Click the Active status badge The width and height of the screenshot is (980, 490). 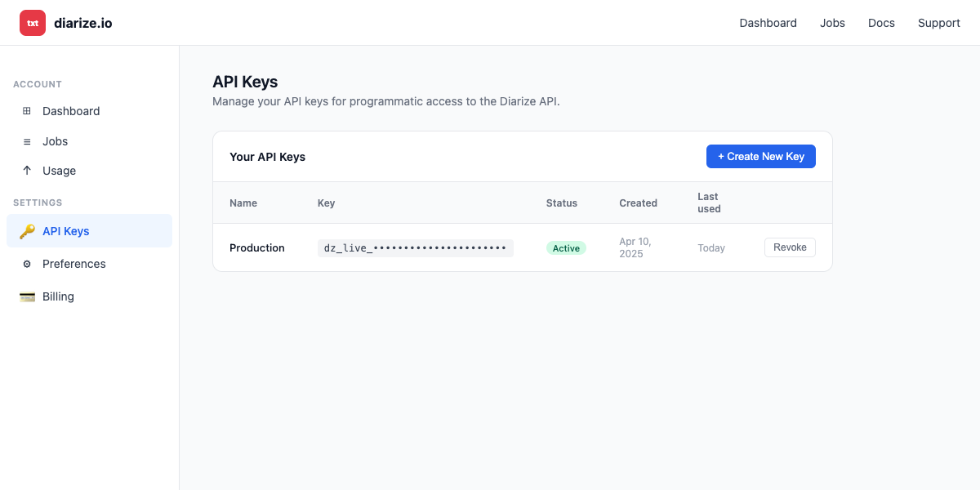[x=566, y=247]
